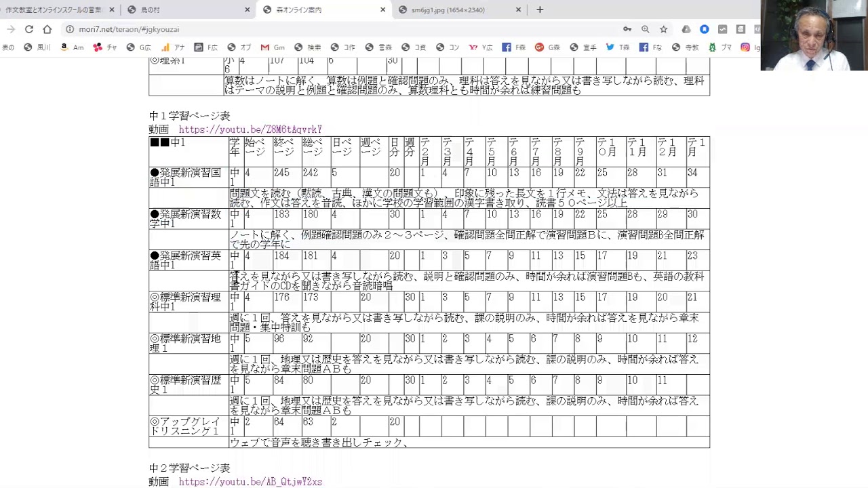868x488 pixels.
Task: Open the 'G森' bookmark
Action: [x=548, y=47]
